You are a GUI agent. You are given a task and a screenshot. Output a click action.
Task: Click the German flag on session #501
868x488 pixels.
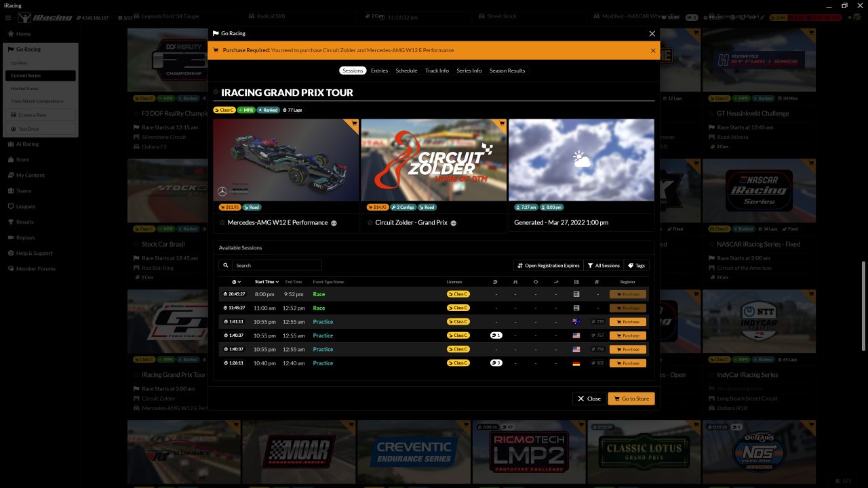coord(576,363)
